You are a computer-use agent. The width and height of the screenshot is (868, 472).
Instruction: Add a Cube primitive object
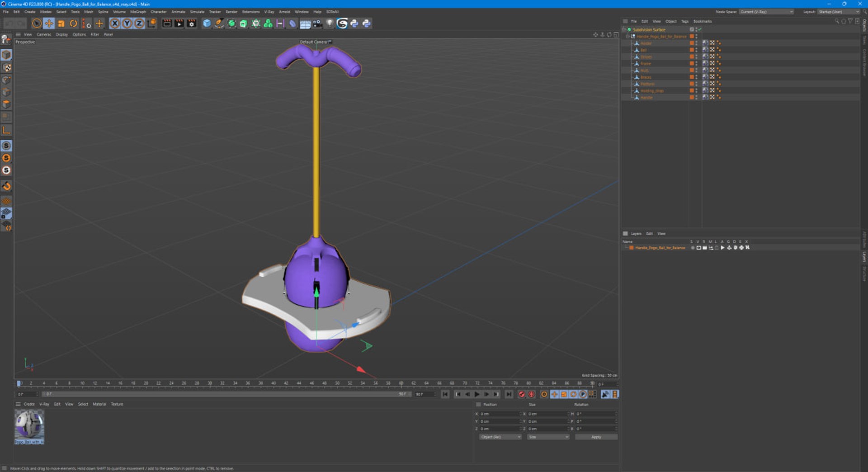(x=207, y=24)
